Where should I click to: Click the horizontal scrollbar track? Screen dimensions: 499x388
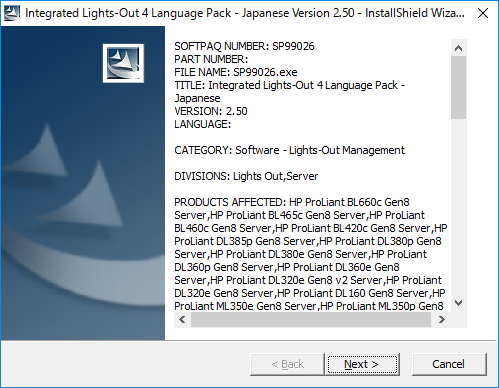pyautogui.click(x=311, y=320)
